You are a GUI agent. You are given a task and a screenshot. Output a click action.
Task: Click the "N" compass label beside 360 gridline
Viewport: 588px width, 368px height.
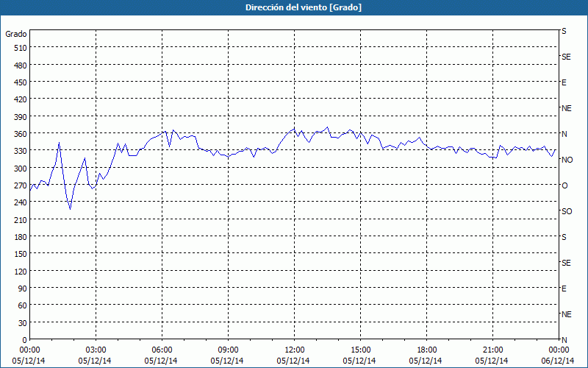click(564, 134)
